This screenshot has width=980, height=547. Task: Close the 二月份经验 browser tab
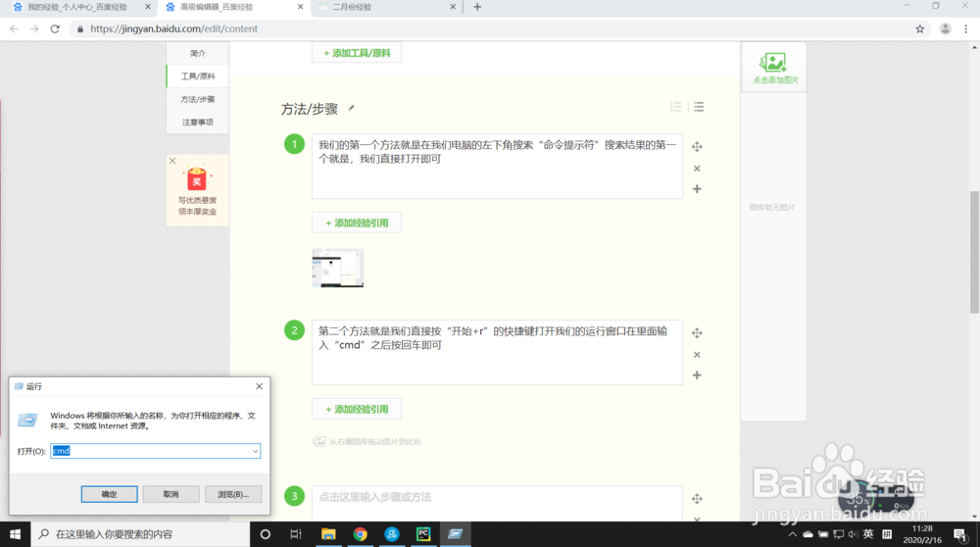coord(453,7)
